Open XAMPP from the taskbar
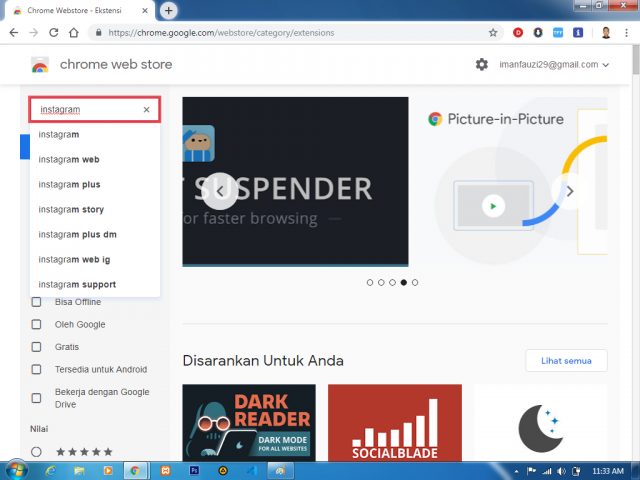Viewport: 640px width, 480px height. 165,471
